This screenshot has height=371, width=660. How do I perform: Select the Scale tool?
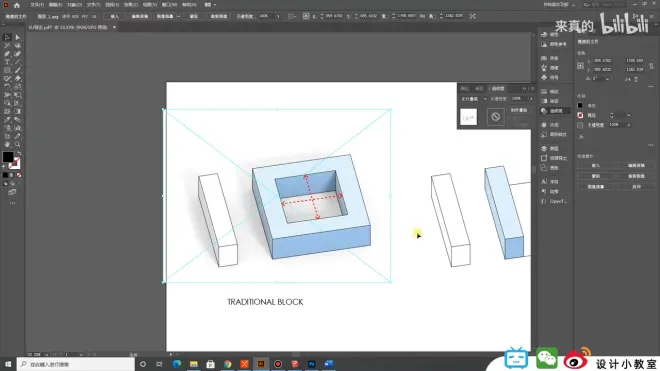point(18,87)
